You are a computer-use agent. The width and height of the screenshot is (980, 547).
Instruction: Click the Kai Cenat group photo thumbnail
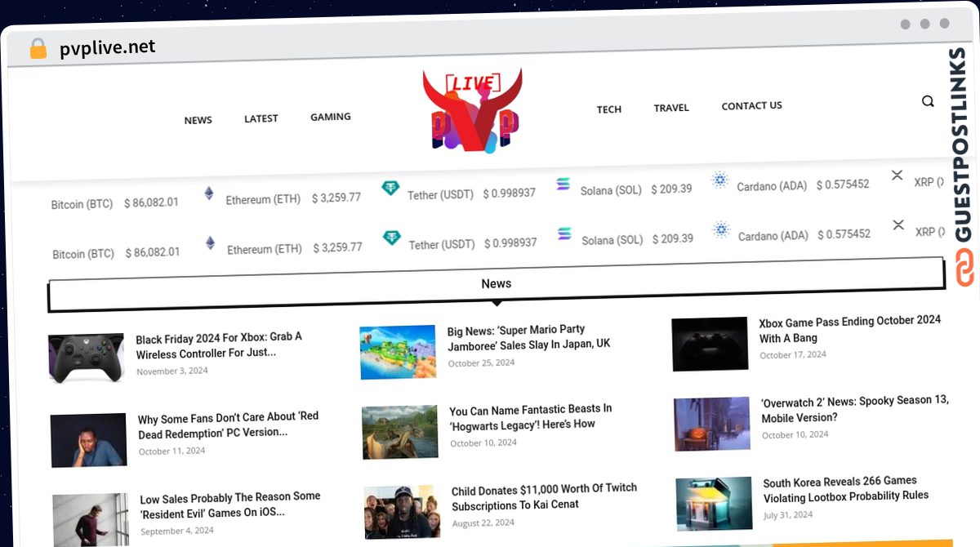coord(403,512)
